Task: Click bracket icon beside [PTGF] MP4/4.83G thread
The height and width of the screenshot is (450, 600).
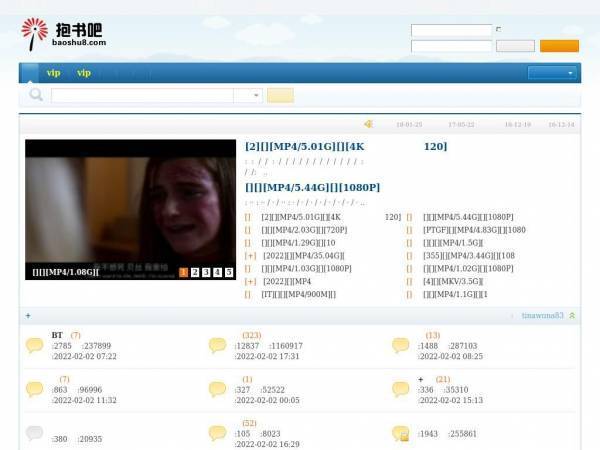Action: click(x=409, y=230)
